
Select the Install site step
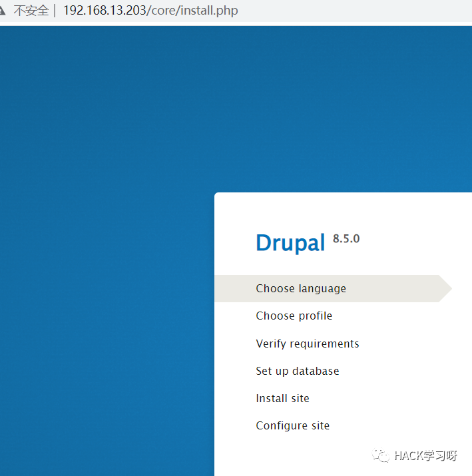pos(282,398)
